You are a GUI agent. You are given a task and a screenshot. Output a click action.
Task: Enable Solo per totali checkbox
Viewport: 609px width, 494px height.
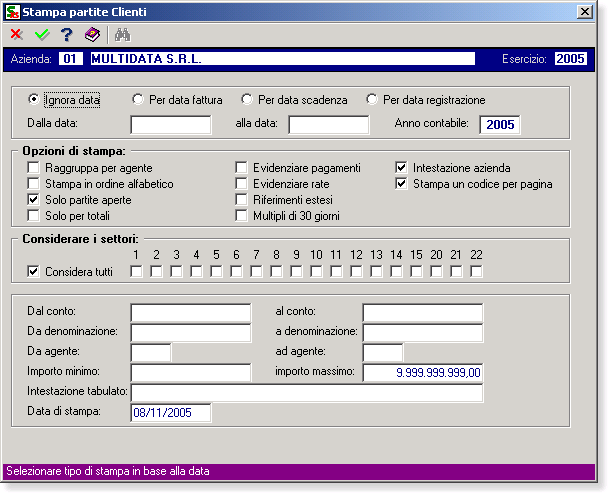tap(33, 216)
